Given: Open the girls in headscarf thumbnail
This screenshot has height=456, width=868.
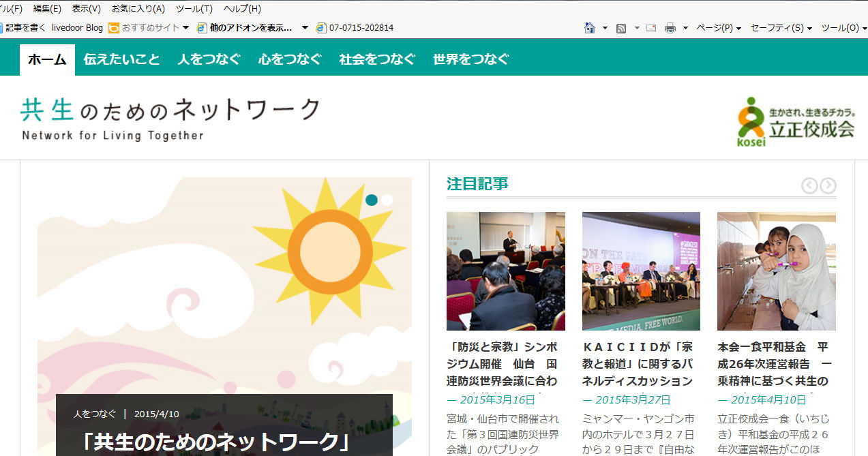Looking at the screenshot, I should 777,271.
